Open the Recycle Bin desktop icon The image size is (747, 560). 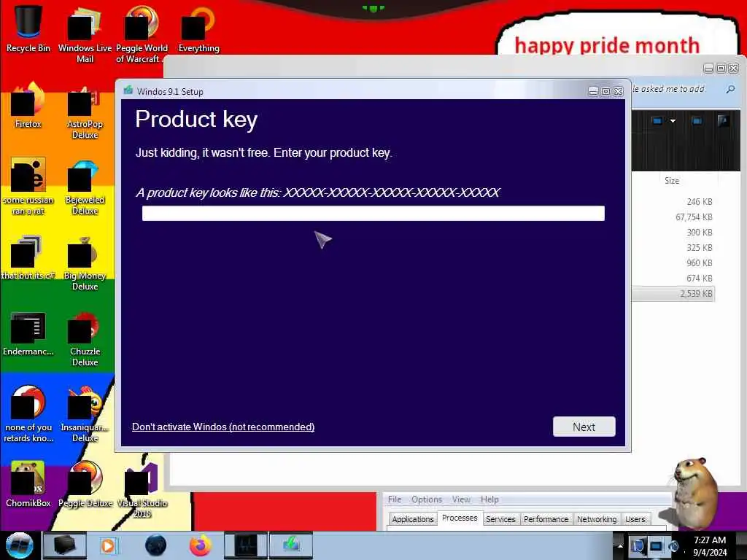pyautogui.click(x=28, y=28)
